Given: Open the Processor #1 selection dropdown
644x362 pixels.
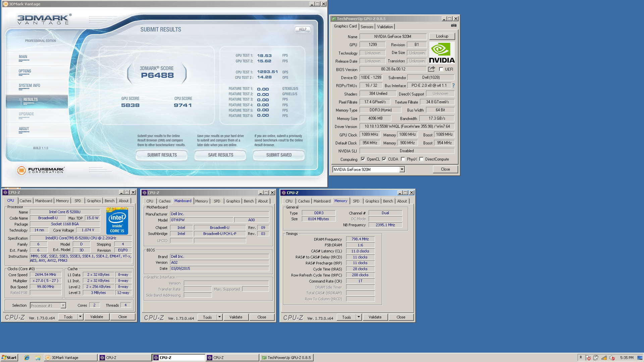Looking at the screenshot, I should [x=63, y=306].
